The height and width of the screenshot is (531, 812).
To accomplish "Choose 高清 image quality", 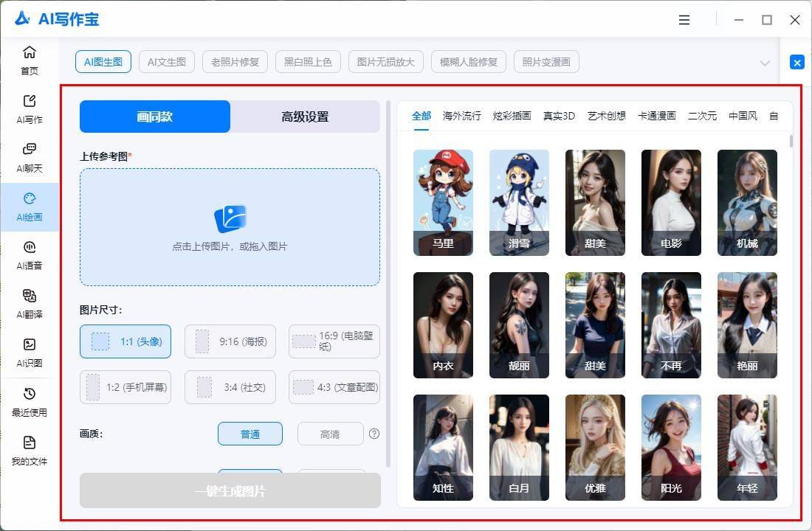I will click(x=330, y=434).
